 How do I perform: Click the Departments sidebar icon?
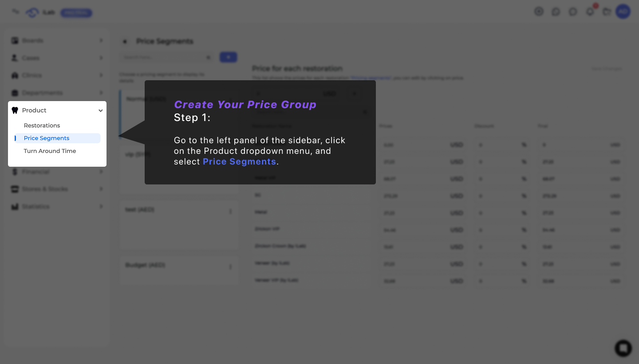tap(15, 93)
